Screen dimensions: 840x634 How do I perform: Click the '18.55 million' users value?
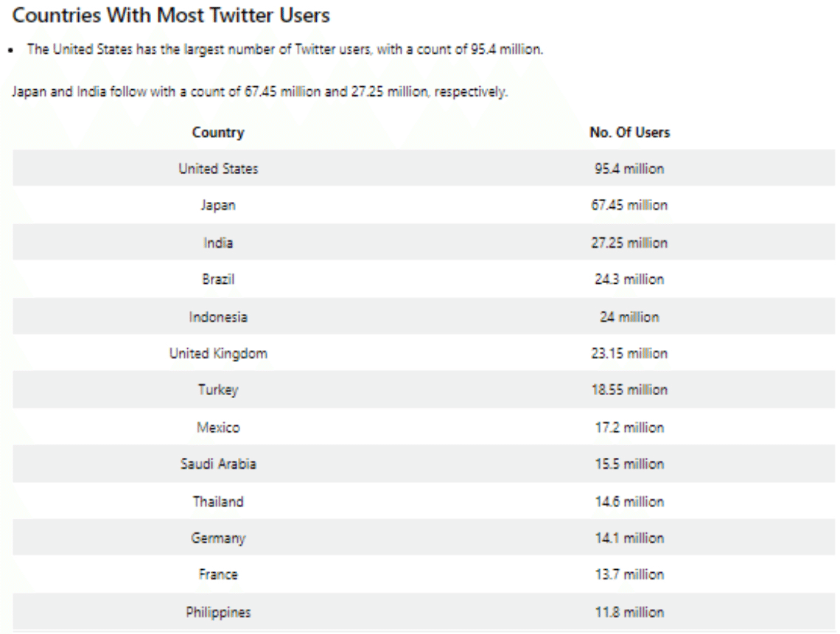(629, 391)
